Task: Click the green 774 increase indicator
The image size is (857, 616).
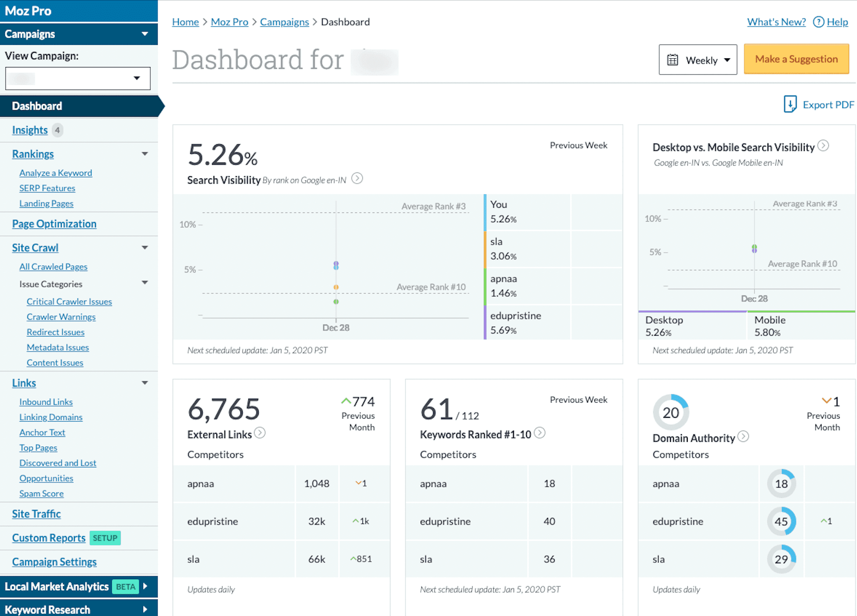Action: point(358,401)
